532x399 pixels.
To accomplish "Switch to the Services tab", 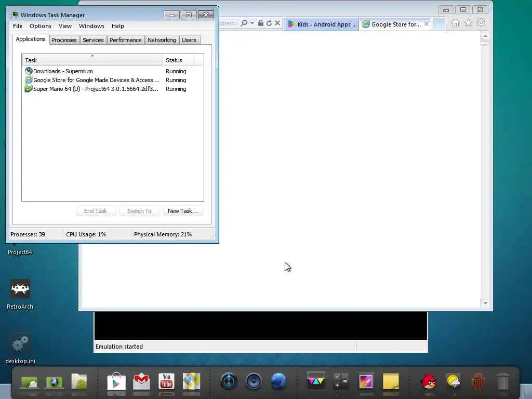I will [x=93, y=40].
